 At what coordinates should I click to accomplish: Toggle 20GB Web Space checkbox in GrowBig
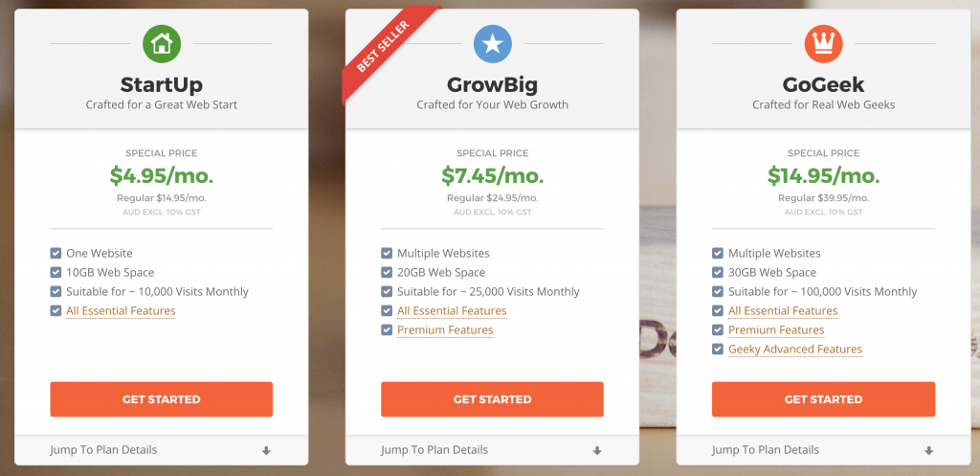(387, 273)
